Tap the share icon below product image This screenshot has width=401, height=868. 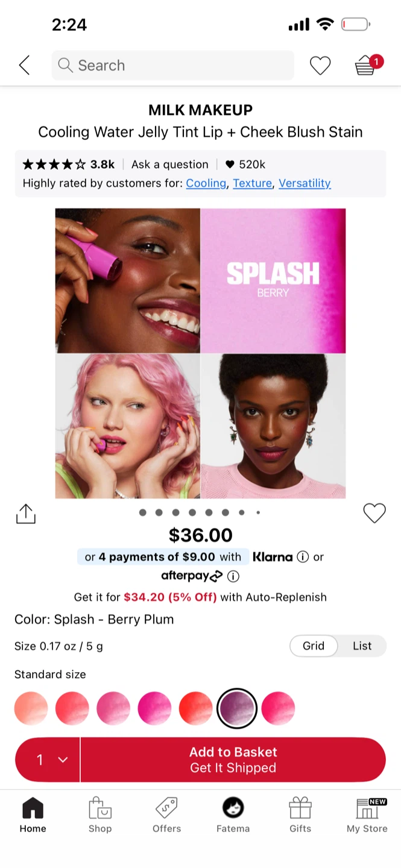(x=26, y=514)
